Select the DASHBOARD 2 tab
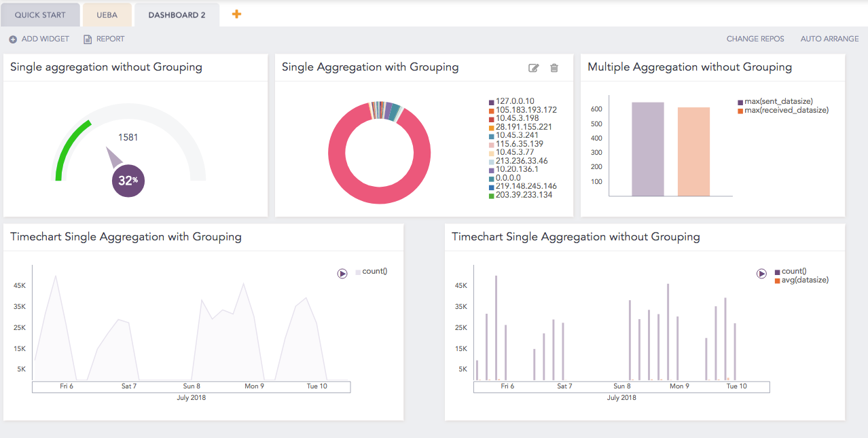This screenshot has height=438, width=868. pyautogui.click(x=177, y=14)
